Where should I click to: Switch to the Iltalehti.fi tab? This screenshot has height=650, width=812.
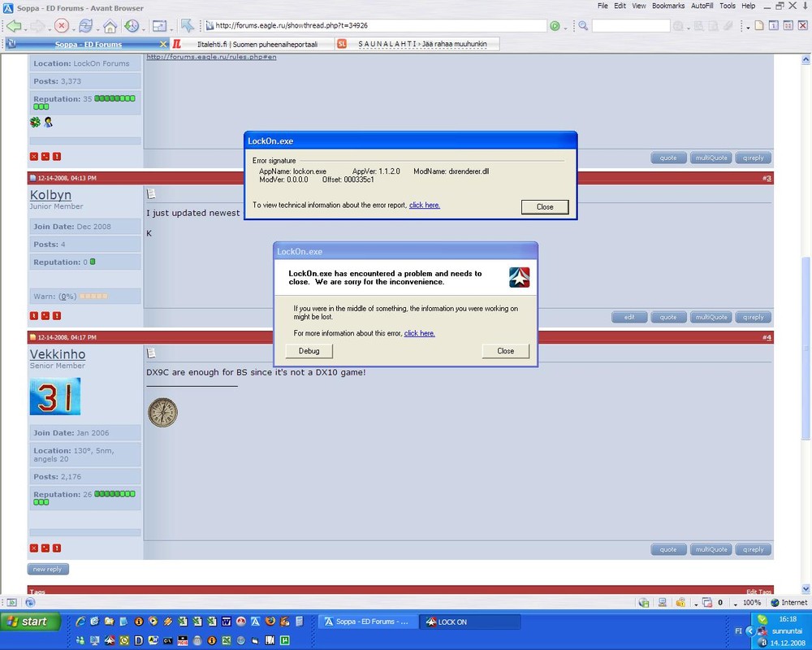point(251,44)
